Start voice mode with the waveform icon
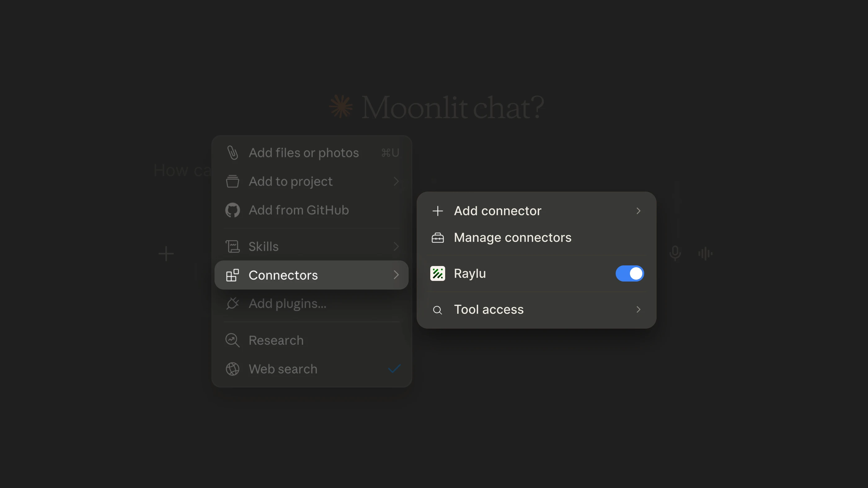This screenshot has height=488, width=868. pyautogui.click(x=705, y=253)
